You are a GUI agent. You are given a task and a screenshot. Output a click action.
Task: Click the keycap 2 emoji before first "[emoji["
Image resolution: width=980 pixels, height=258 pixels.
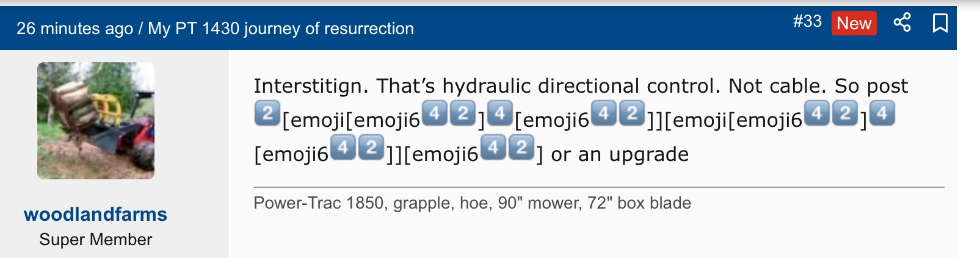click(267, 114)
